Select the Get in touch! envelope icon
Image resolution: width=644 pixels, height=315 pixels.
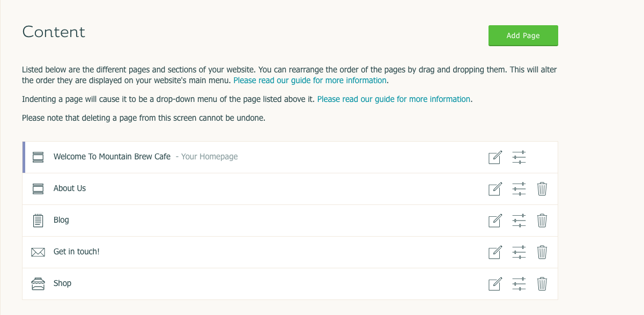click(x=38, y=252)
